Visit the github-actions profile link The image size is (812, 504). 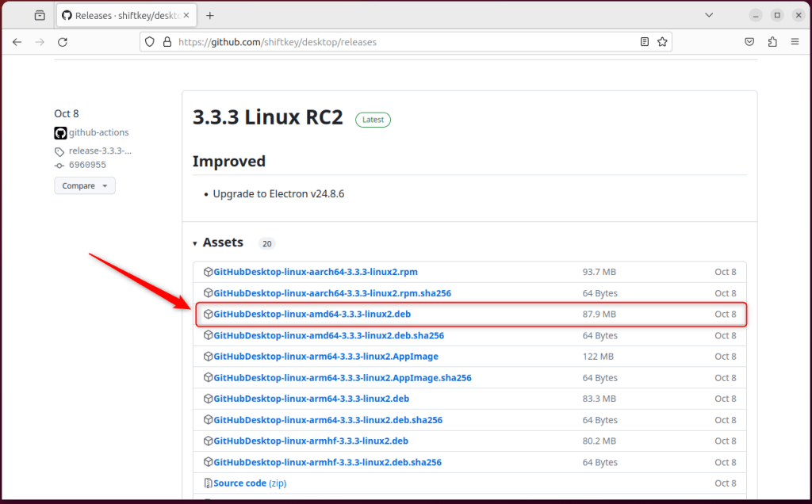[98, 132]
